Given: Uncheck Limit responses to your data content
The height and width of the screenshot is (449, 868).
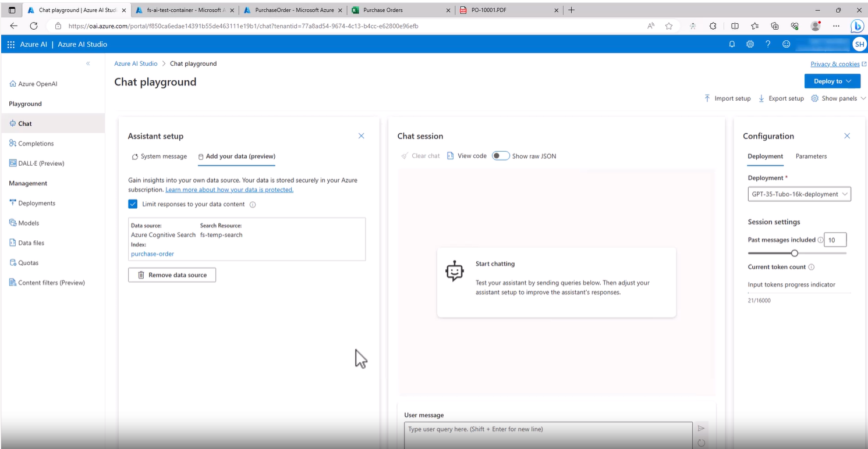Looking at the screenshot, I should pyautogui.click(x=133, y=204).
